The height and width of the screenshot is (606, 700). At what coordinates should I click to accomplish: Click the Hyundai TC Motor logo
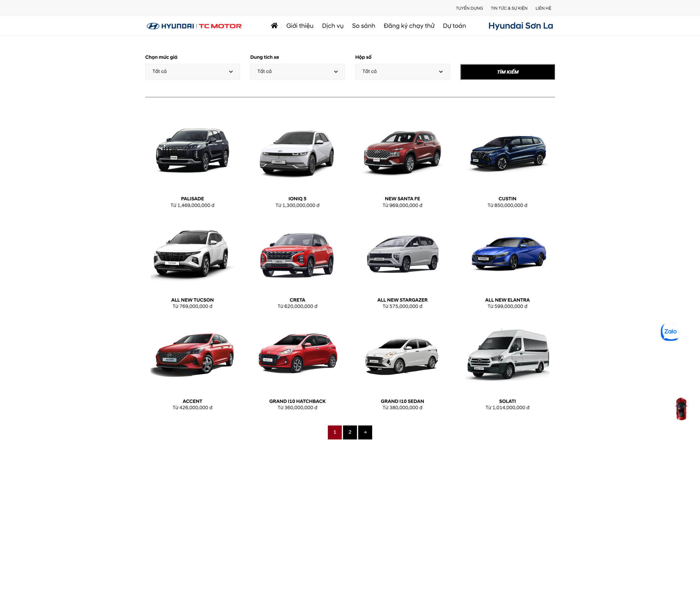[x=193, y=26]
